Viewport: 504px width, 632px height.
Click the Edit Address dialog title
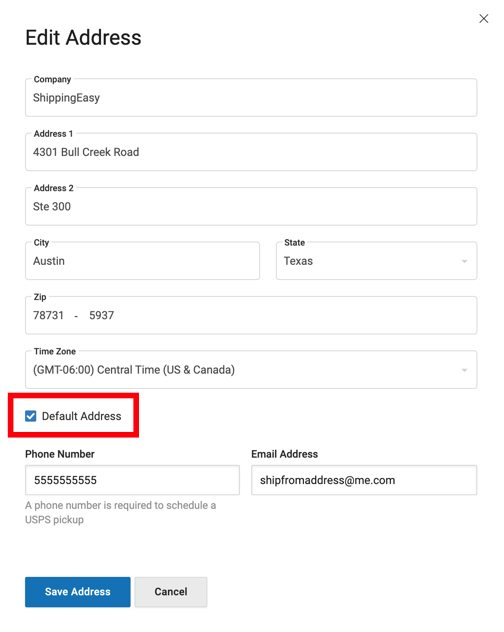click(x=83, y=37)
